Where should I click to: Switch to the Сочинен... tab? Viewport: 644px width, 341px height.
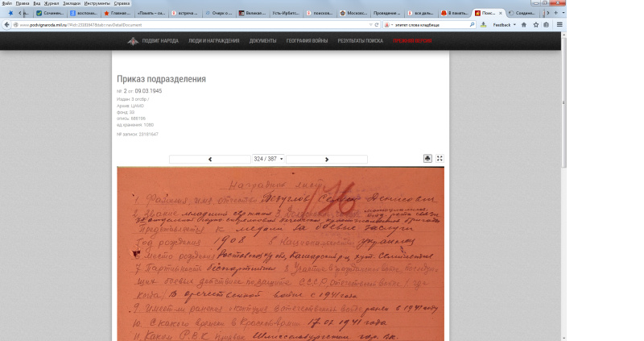(50, 13)
